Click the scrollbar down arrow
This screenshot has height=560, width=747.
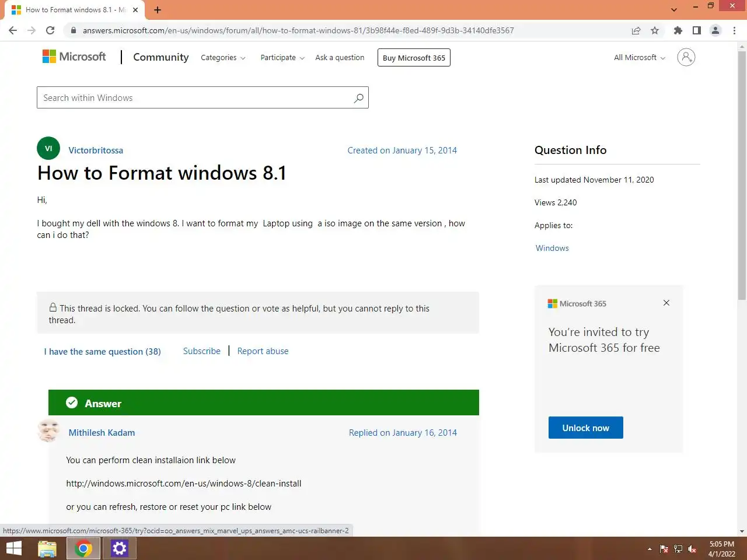click(x=742, y=531)
